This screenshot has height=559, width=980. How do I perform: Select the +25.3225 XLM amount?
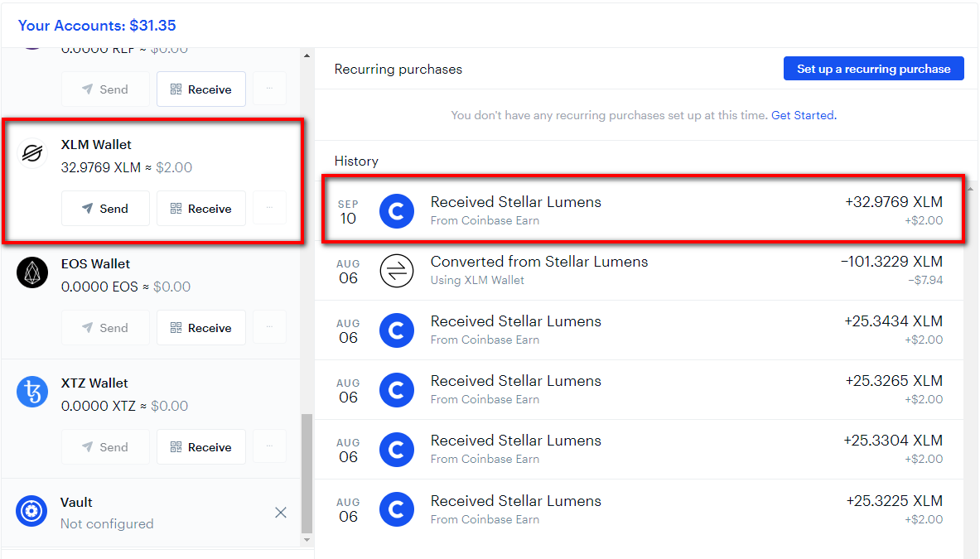895,500
